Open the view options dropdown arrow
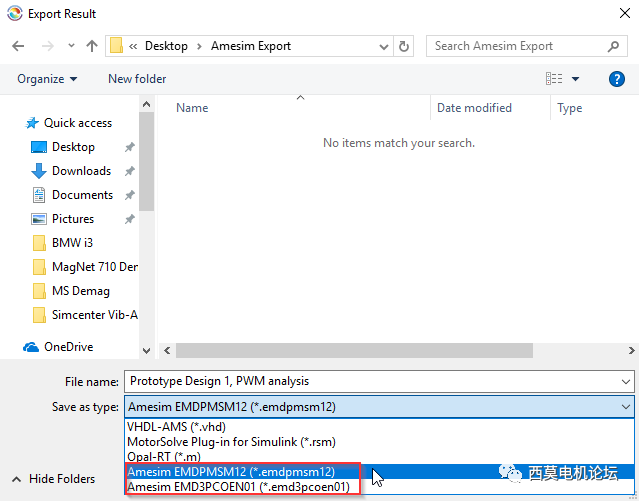 pos(575,79)
